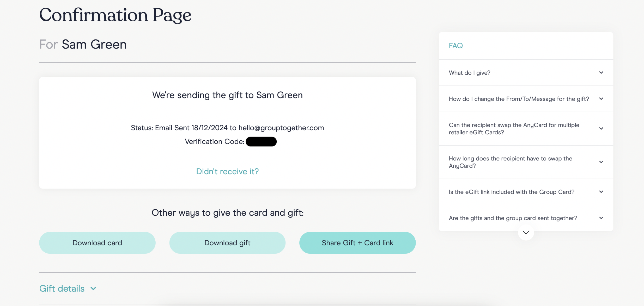Click the chevron beside "What do I give?"
Viewport: 644px width, 306px height.
tap(601, 73)
